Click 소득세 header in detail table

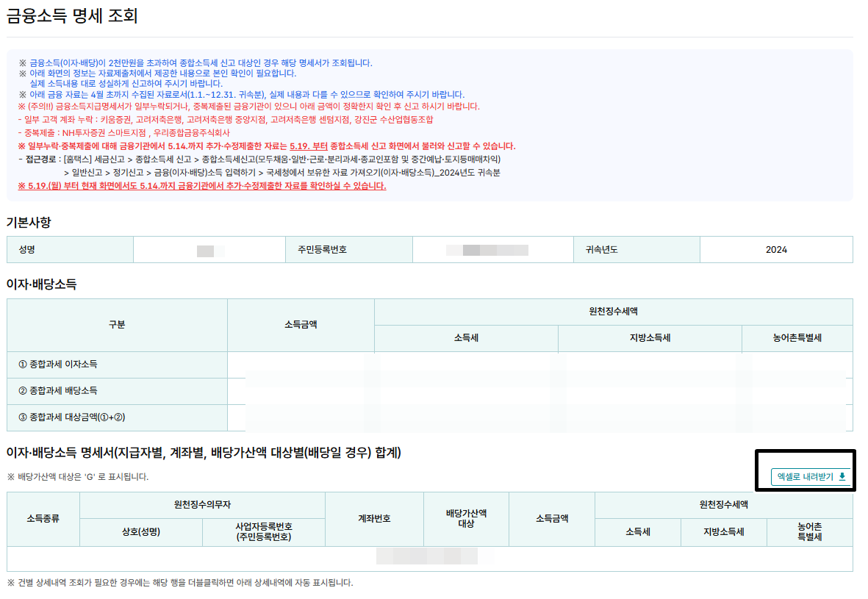click(x=638, y=532)
